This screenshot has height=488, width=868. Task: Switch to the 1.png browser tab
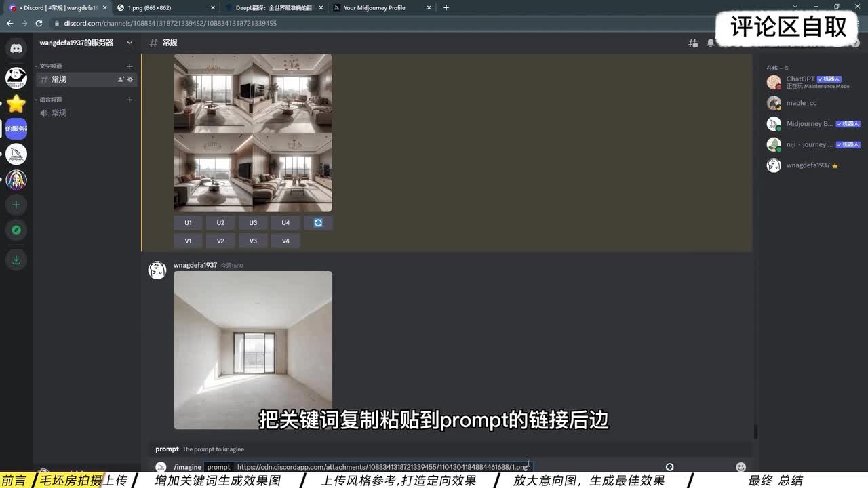[163, 7]
